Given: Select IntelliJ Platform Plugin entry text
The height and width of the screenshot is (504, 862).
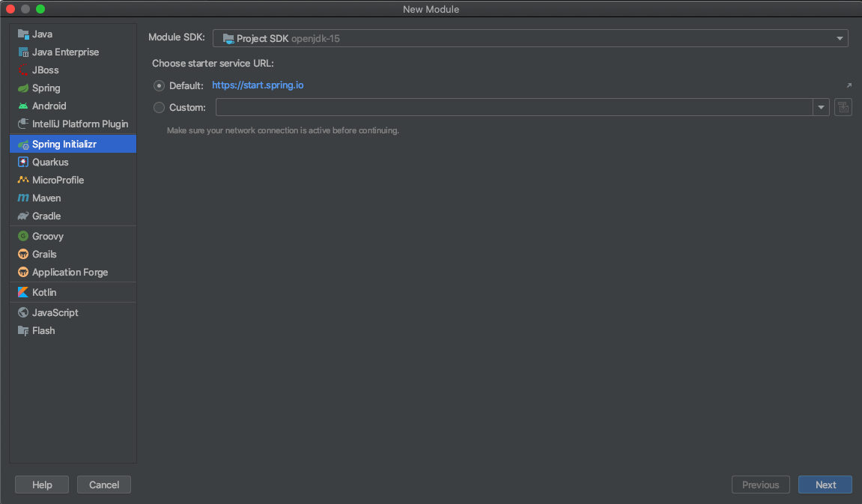Looking at the screenshot, I should [x=80, y=124].
